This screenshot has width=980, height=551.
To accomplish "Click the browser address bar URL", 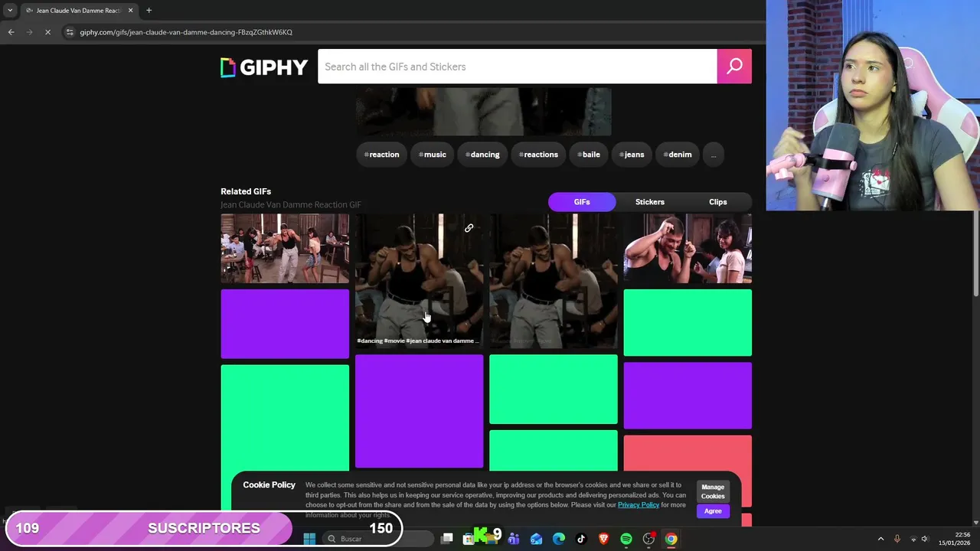I will (186, 32).
